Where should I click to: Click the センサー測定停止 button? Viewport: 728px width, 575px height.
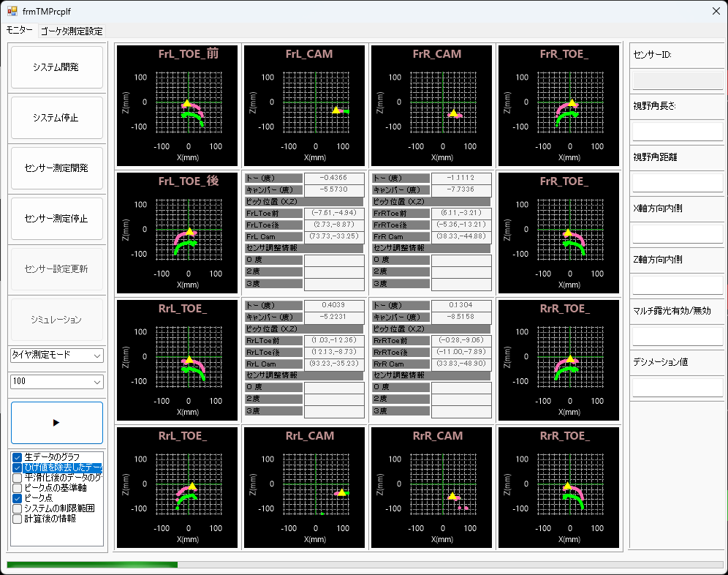56,219
